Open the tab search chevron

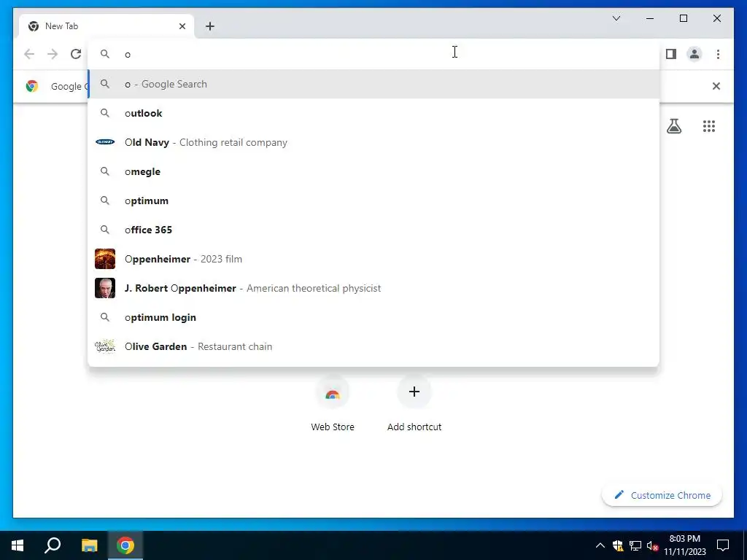click(616, 18)
